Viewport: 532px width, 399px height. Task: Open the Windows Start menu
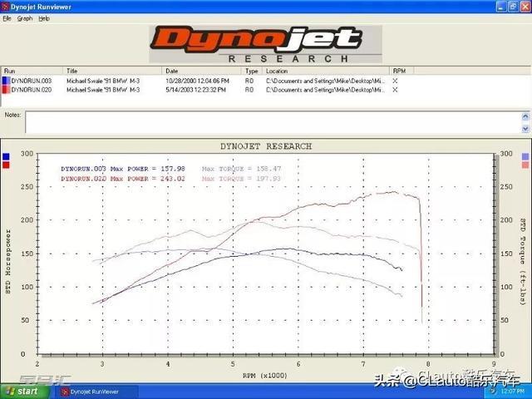(24, 392)
